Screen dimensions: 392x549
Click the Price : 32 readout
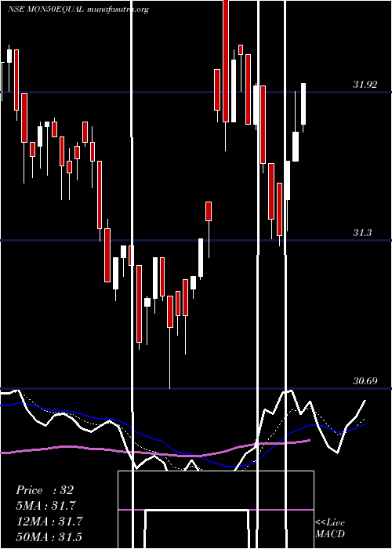tap(45, 490)
